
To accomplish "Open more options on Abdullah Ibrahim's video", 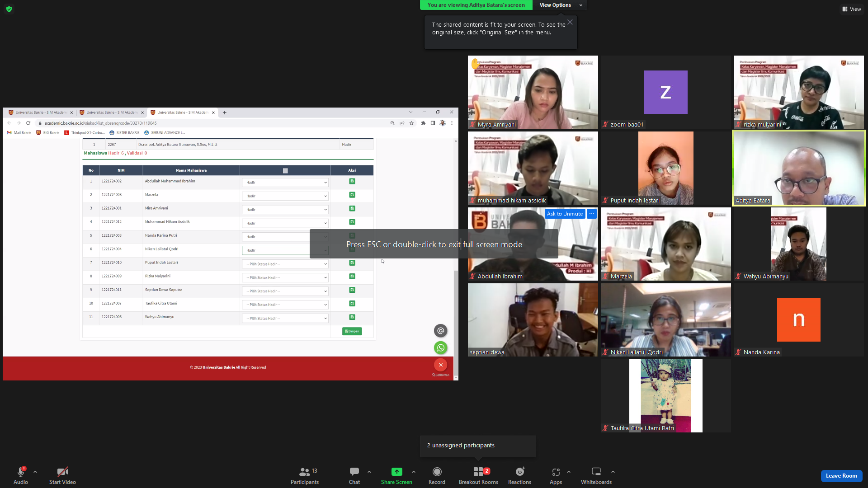I will tap(592, 214).
